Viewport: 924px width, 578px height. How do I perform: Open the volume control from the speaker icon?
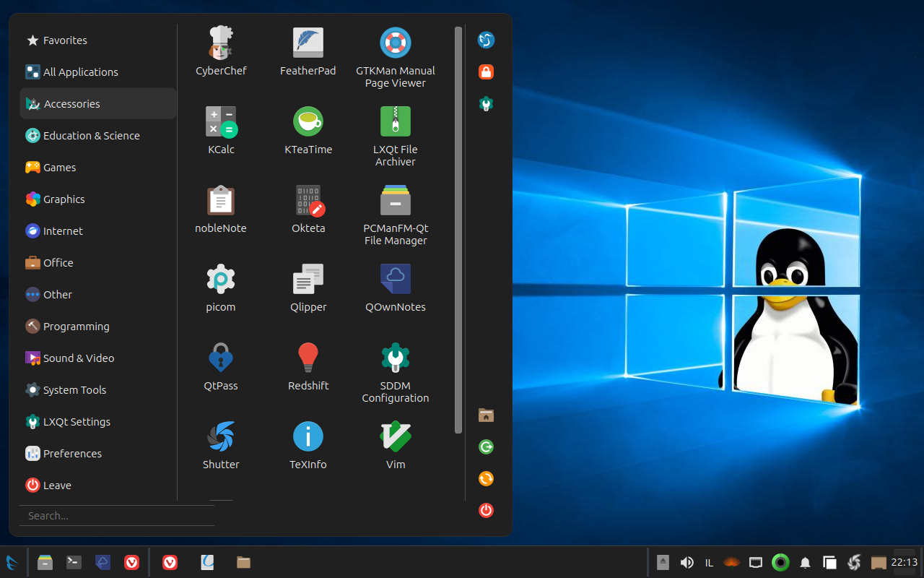686,562
